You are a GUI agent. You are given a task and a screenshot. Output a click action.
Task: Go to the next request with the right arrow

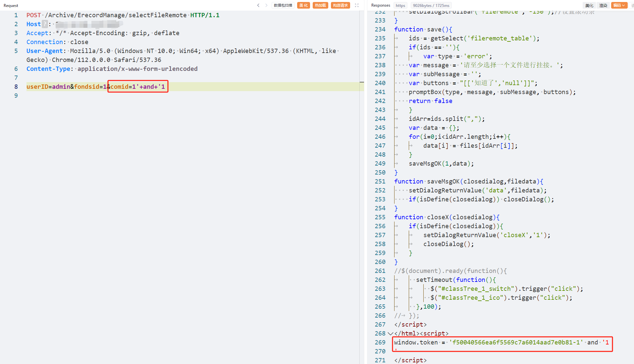coord(266,5)
